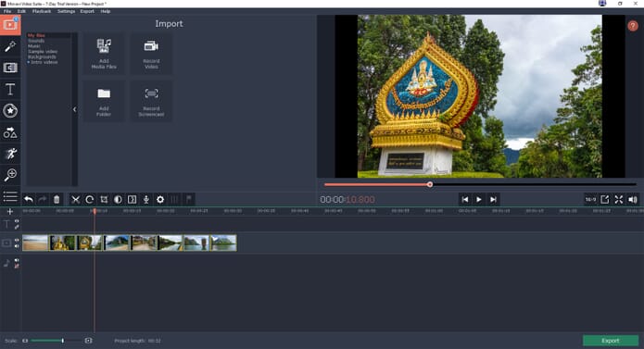Open the Help menu
This screenshot has height=349, width=644.
(106, 11)
